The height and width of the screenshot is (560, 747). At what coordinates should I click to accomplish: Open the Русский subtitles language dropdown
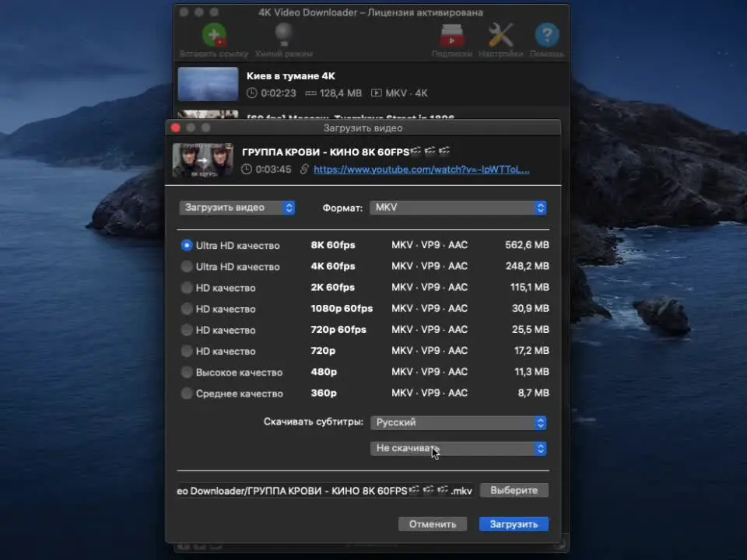coord(458,422)
